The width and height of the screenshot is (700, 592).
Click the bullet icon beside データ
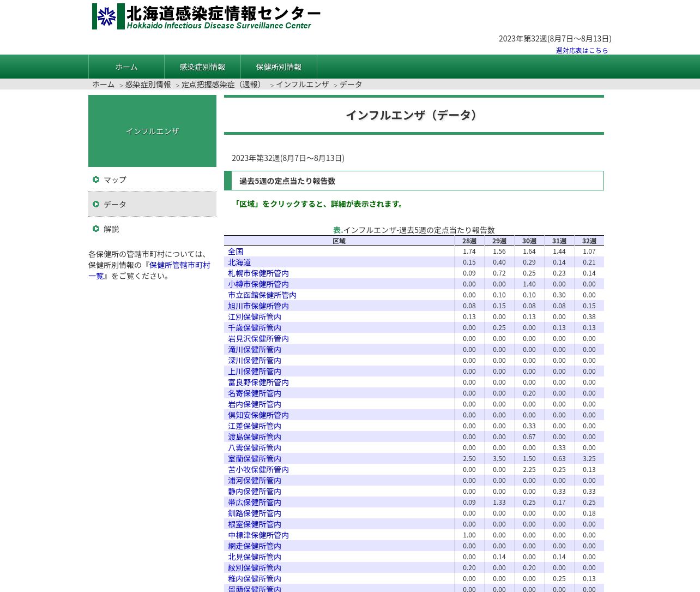[x=96, y=204]
